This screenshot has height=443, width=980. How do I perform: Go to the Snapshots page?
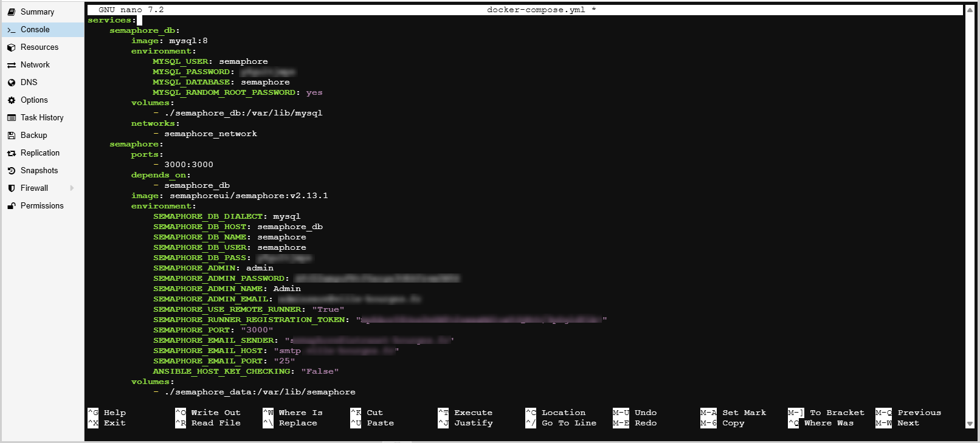tap(39, 171)
